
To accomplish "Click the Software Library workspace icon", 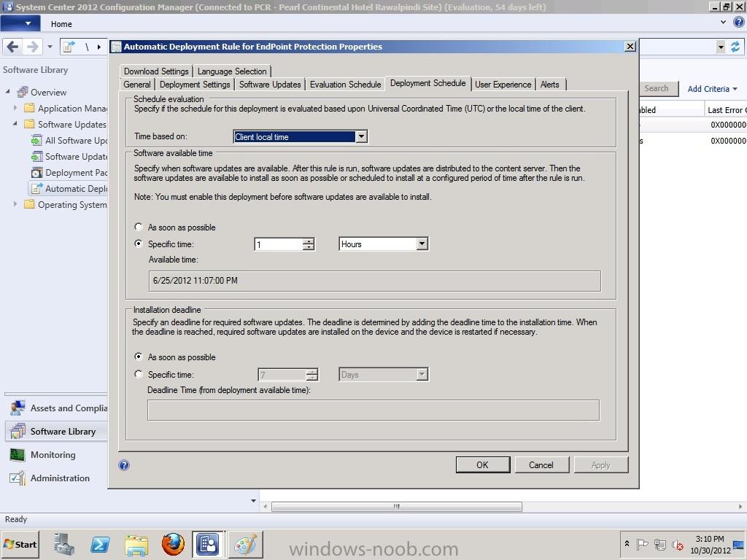I will point(18,432).
